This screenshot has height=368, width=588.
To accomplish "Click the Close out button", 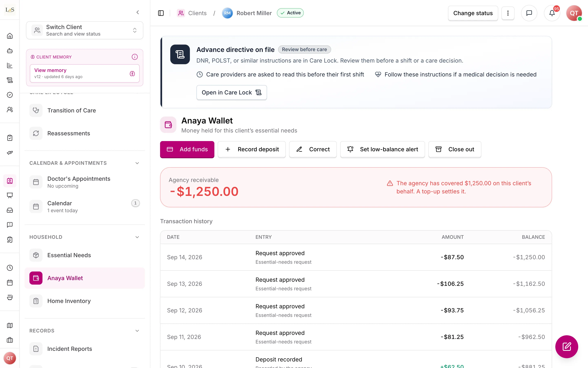I will click(455, 149).
